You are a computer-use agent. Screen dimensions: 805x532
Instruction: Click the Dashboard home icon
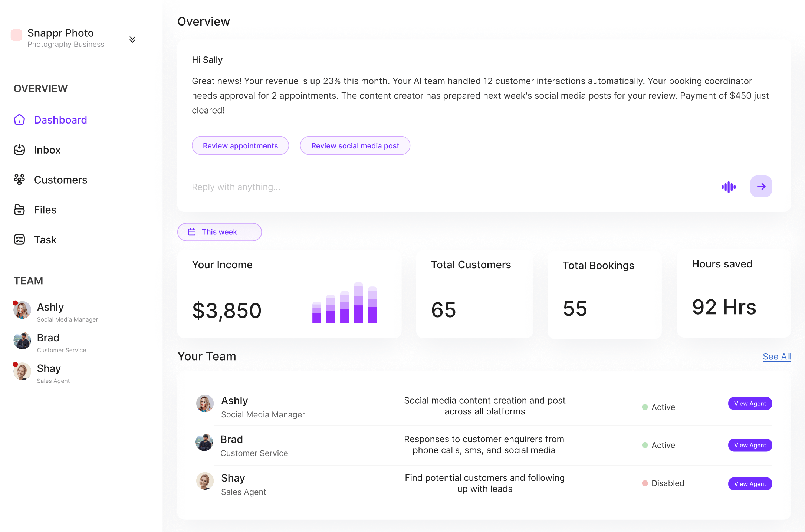point(19,120)
